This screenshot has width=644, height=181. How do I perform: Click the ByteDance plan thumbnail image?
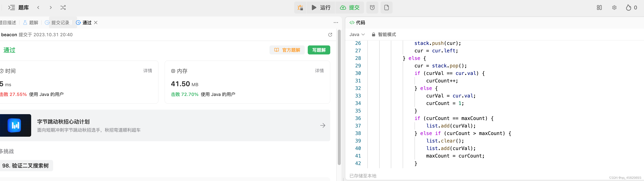16,125
